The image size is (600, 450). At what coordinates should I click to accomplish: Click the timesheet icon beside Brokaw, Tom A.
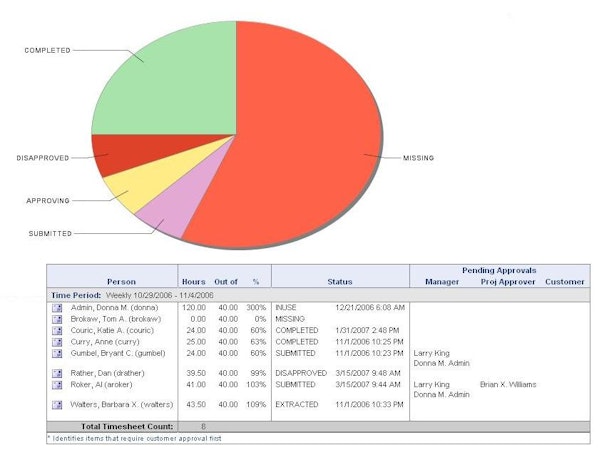tap(58, 318)
